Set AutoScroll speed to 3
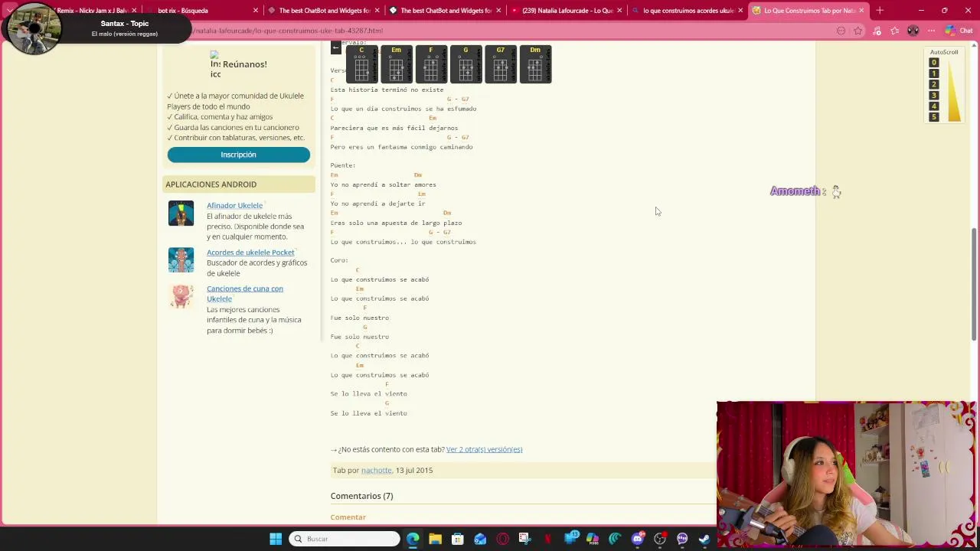 pyautogui.click(x=933, y=96)
